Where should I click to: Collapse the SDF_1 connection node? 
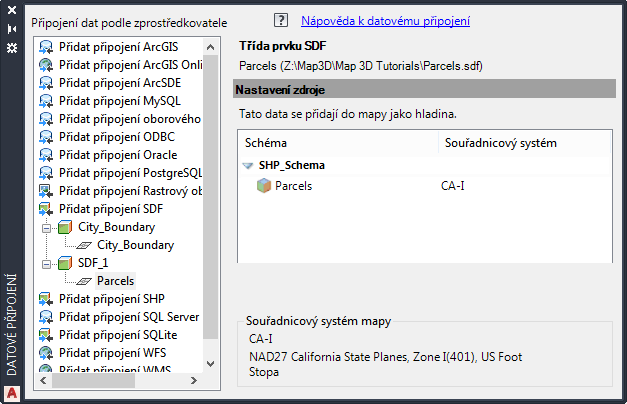pos(46,264)
